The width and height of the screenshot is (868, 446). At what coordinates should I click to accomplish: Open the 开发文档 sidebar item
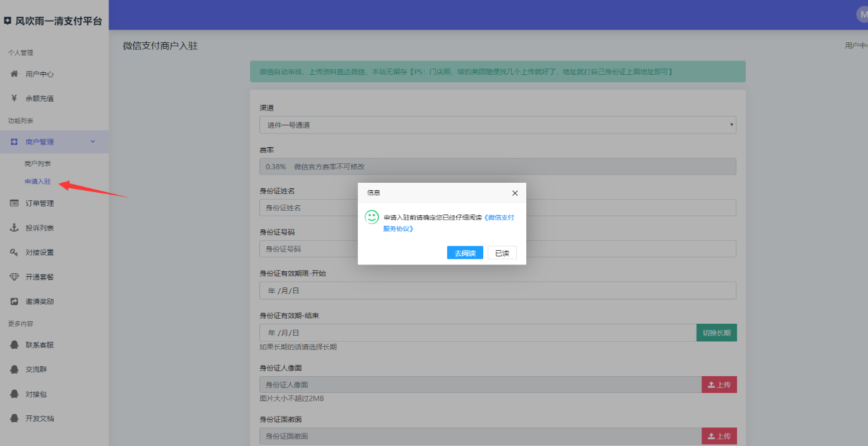40,419
